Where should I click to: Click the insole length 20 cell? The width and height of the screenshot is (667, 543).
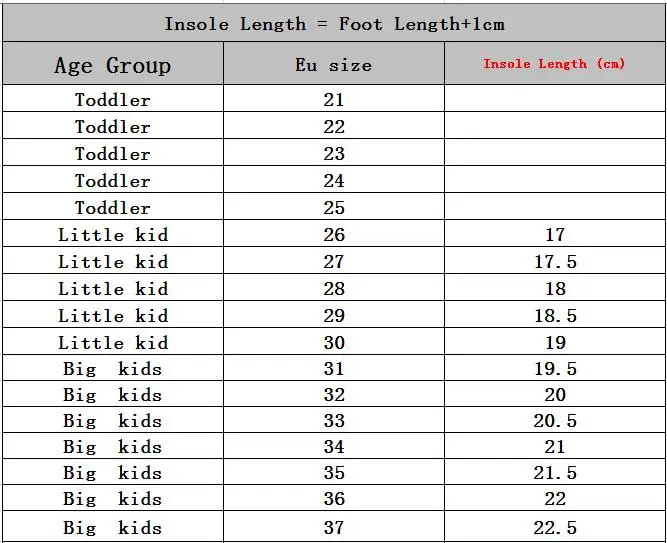point(555,394)
